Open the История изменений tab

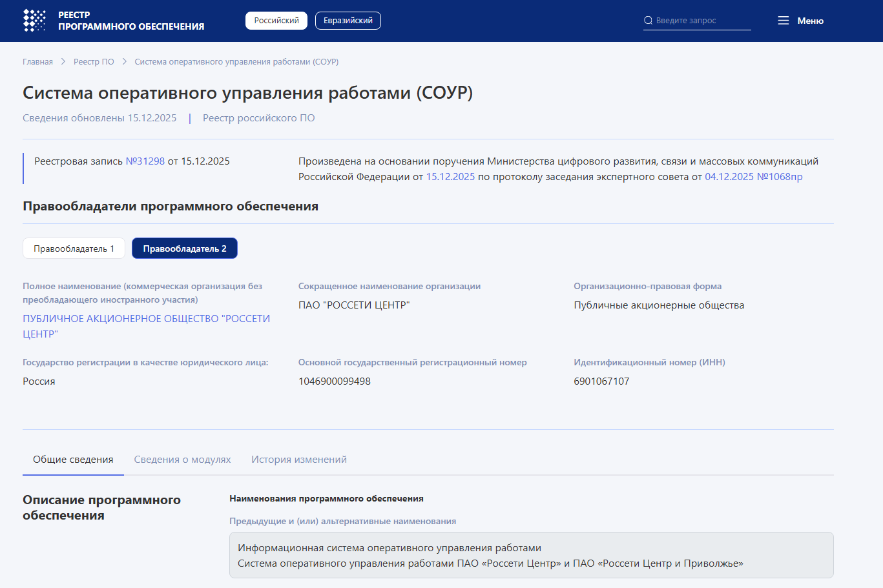pyautogui.click(x=298, y=460)
